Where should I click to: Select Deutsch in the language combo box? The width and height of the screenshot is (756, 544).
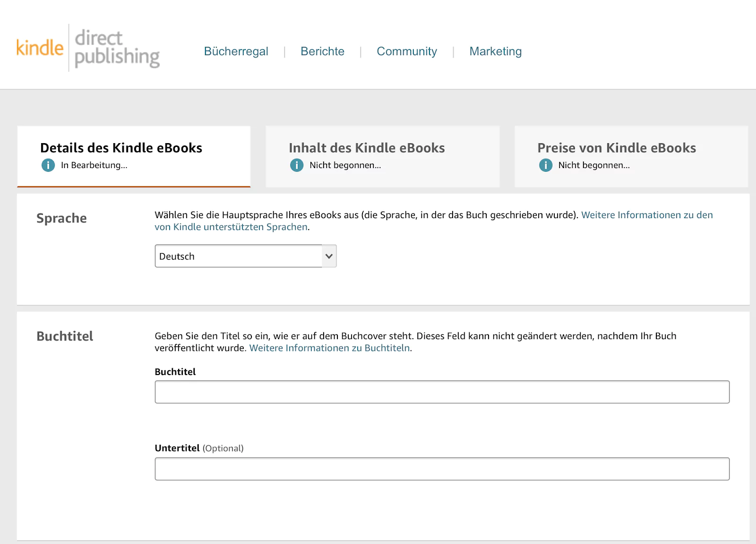coord(236,255)
